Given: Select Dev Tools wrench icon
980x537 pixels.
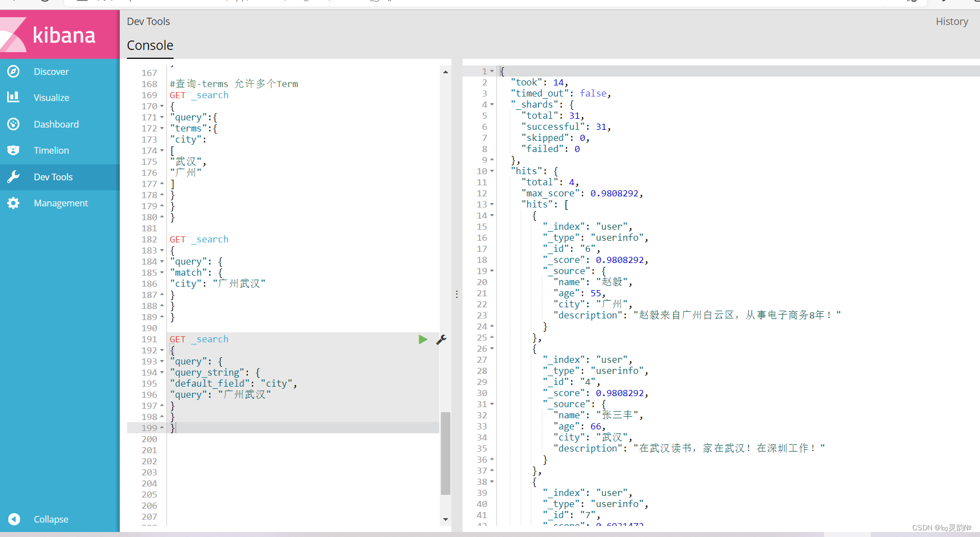Looking at the screenshot, I should click(x=13, y=177).
